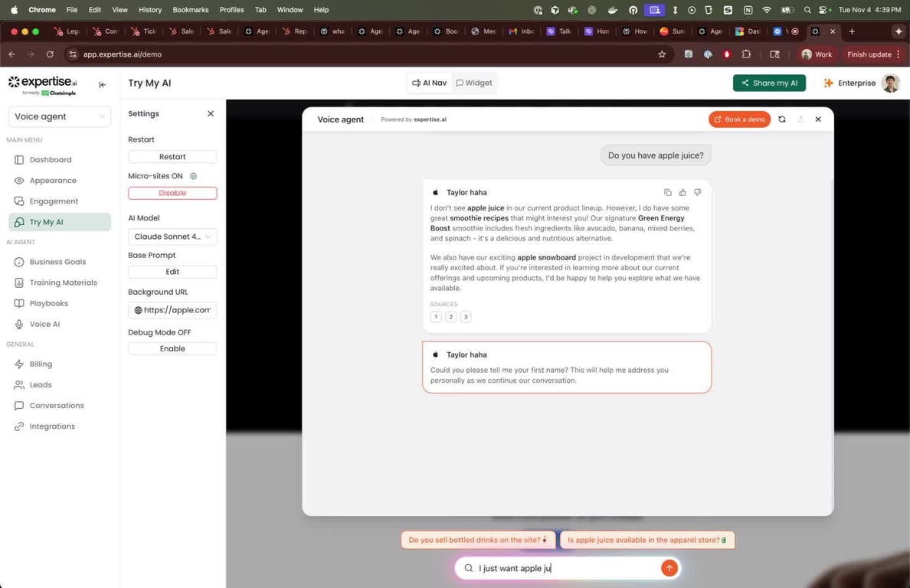Open Voice AI settings
The width and height of the screenshot is (910, 588).
click(x=44, y=324)
